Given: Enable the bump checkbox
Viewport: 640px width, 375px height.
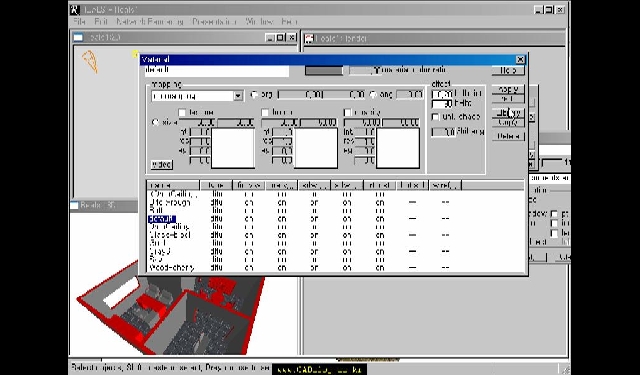Looking at the screenshot, I should pos(265,112).
